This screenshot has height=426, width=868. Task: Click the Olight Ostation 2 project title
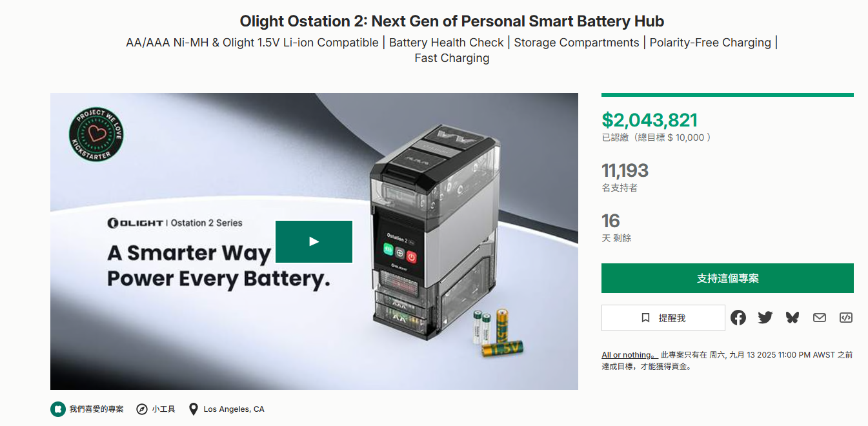[x=452, y=21]
